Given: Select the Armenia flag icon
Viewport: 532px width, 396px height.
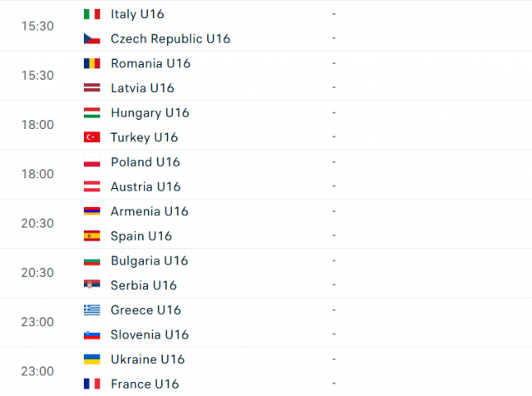Looking at the screenshot, I should click(92, 211).
